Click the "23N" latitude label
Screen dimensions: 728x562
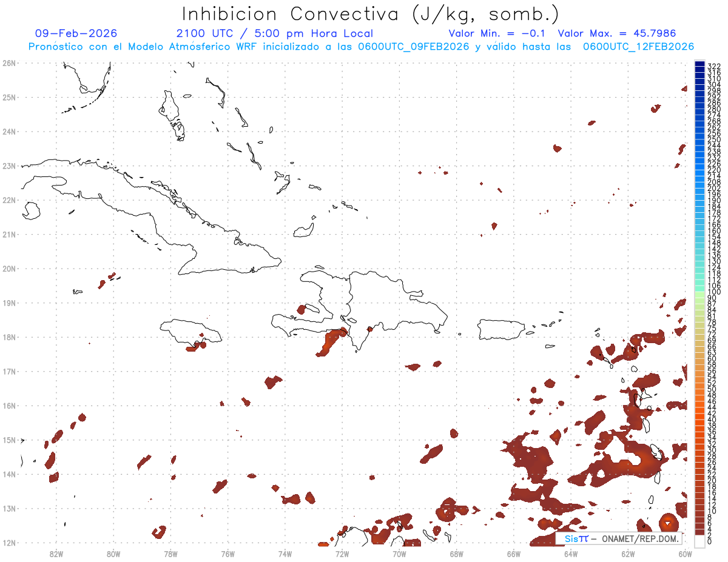pyautogui.click(x=8, y=166)
